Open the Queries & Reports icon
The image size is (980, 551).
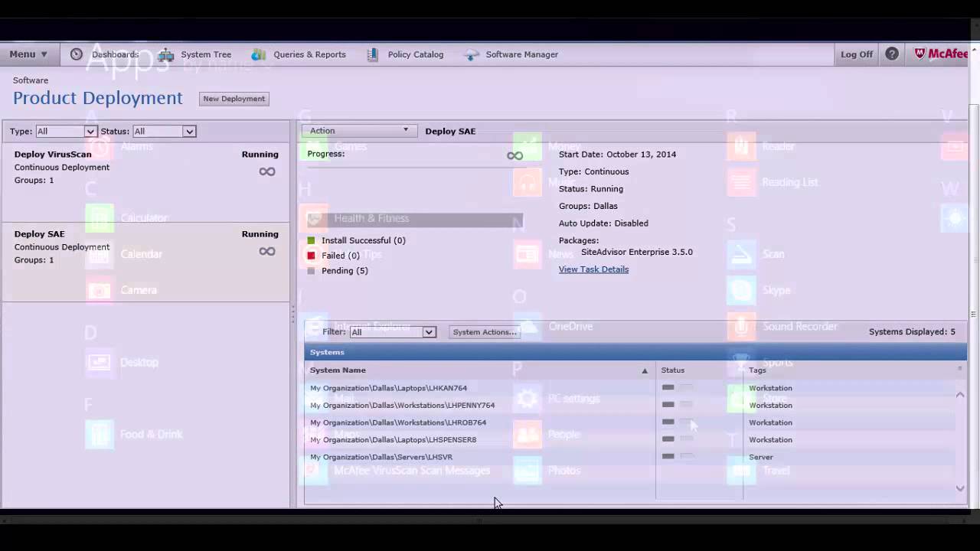click(259, 54)
